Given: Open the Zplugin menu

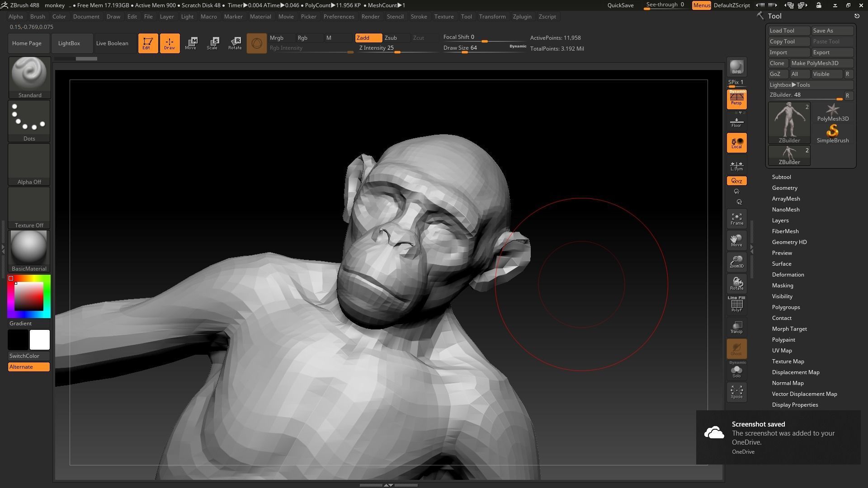Looking at the screenshot, I should coord(522,17).
